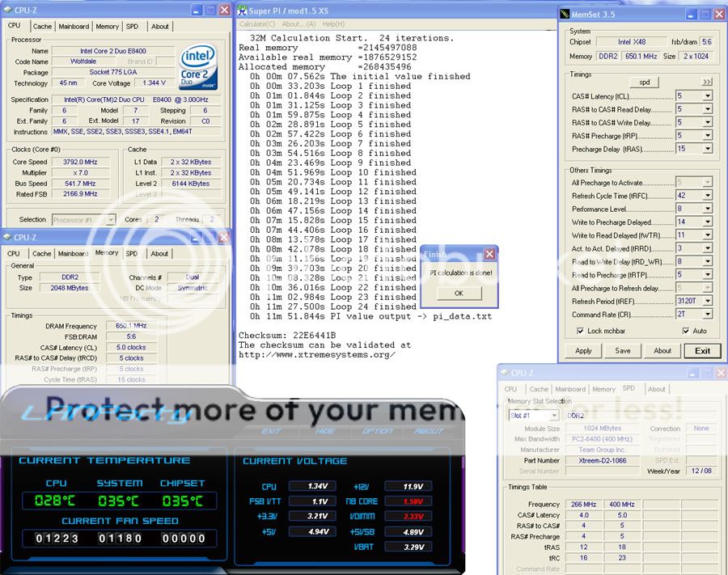Select SPD tab in CPU-Z memory timings window

tap(132, 254)
